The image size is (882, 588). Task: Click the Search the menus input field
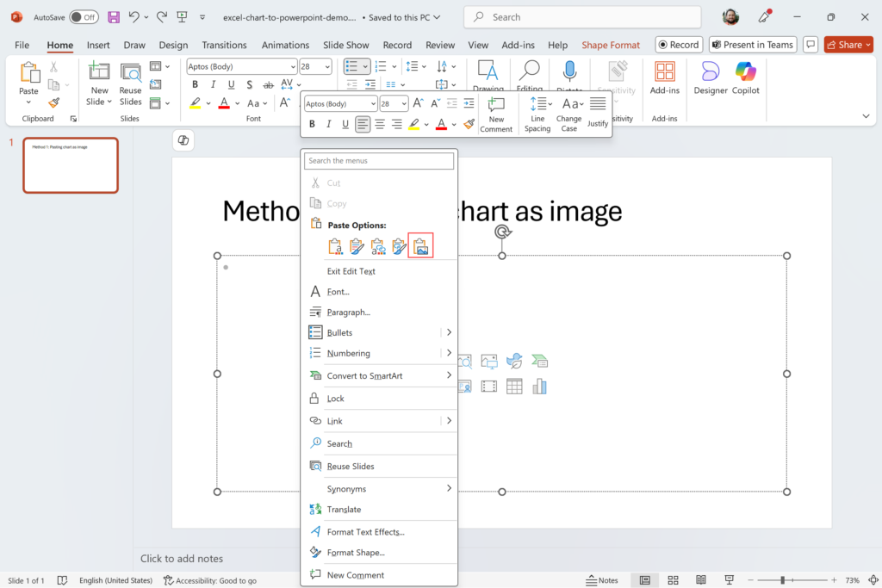[x=379, y=161]
